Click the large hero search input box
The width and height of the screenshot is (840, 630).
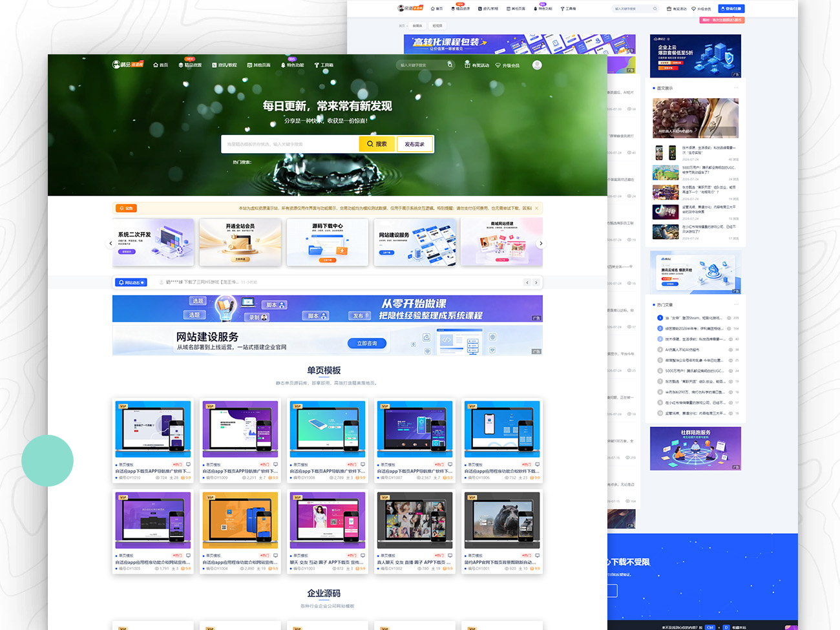pyautogui.click(x=289, y=144)
